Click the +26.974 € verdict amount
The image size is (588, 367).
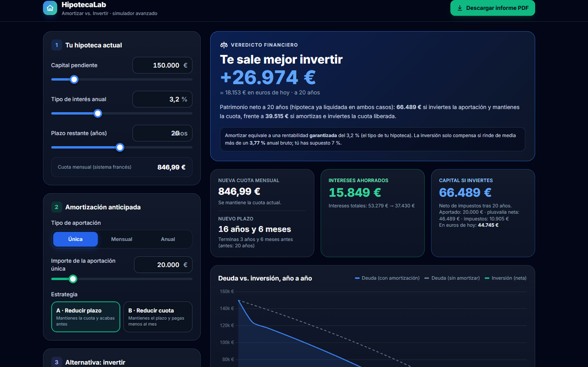point(268,78)
